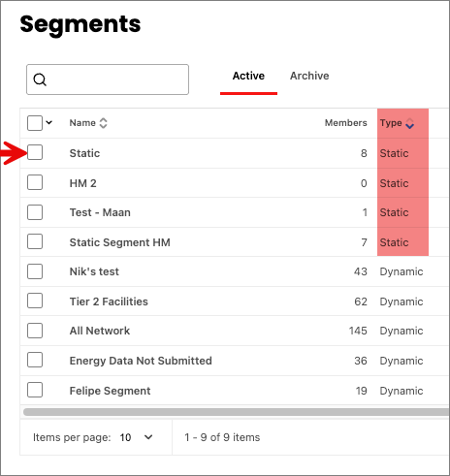
Task: Click the Members column header
Action: (346, 123)
